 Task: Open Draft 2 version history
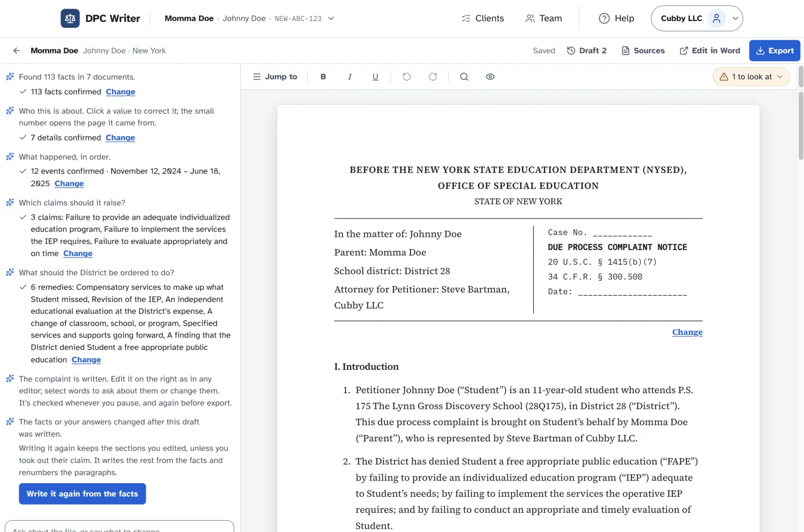[587, 51]
